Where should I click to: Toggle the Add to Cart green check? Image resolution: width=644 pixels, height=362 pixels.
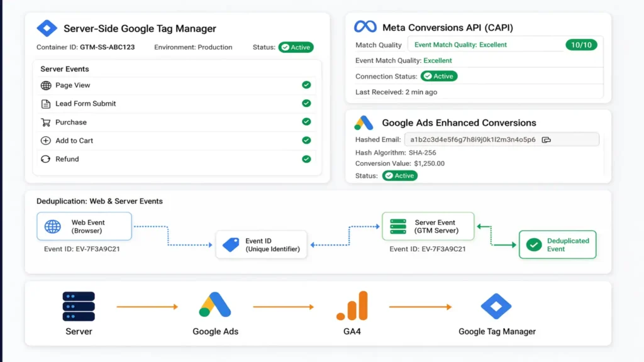pos(306,140)
